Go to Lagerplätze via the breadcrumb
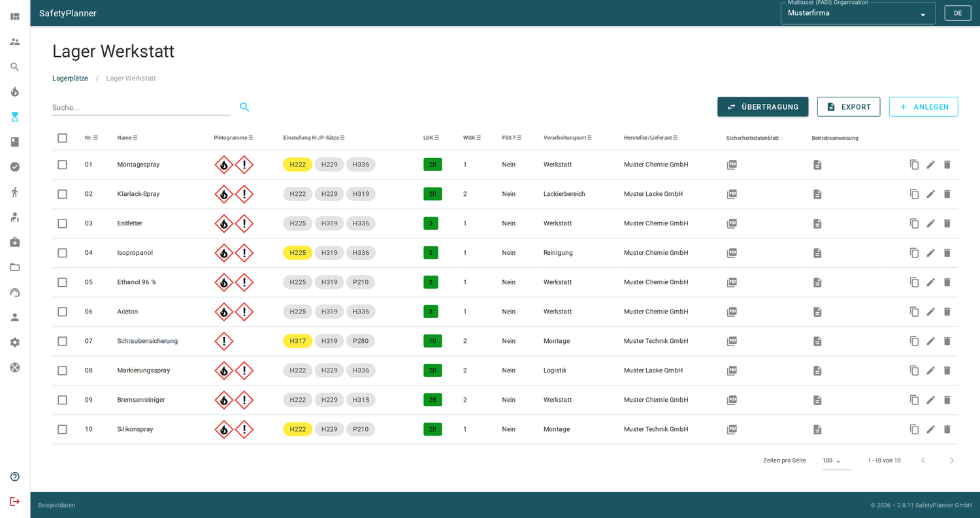This screenshot has width=980, height=518. click(70, 78)
